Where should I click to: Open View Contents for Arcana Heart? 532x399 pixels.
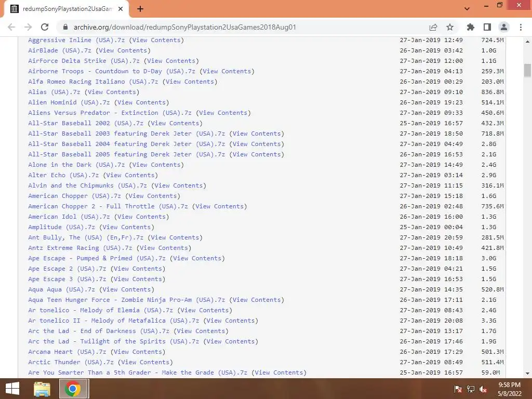[138, 352]
